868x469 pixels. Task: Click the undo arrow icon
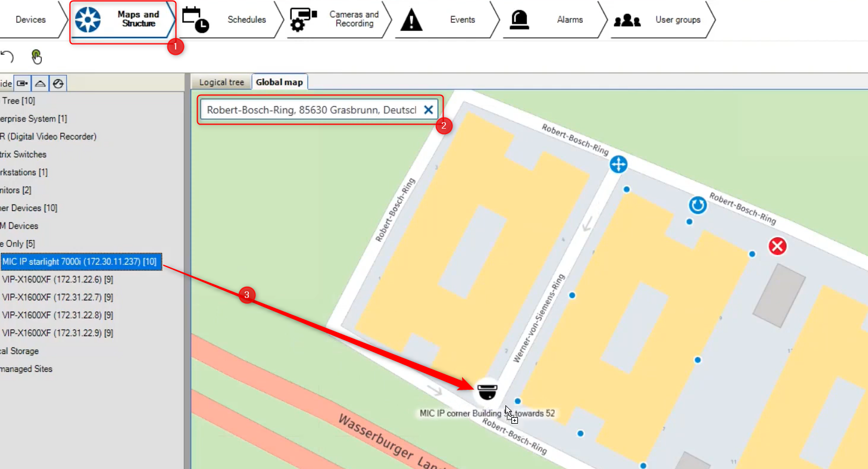pos(7,57)
